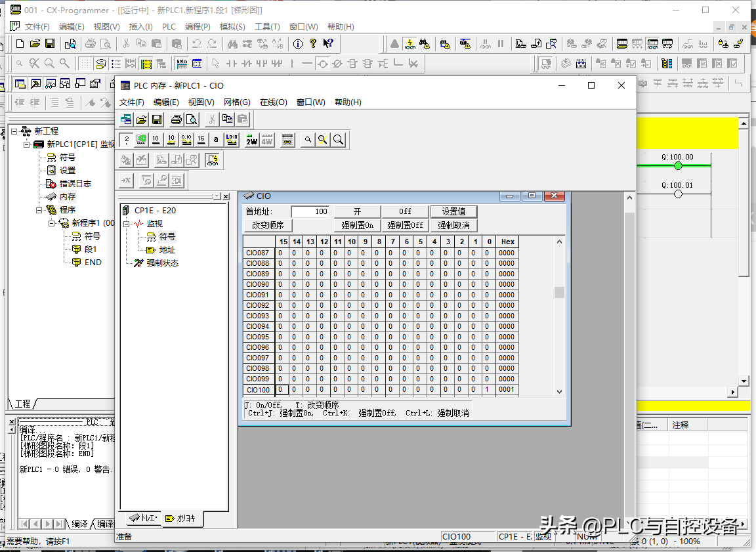The image size is (756, 552).
Task: Open file icon in PLC memory window
Action: pyautogui.click(x=141, y=119)
